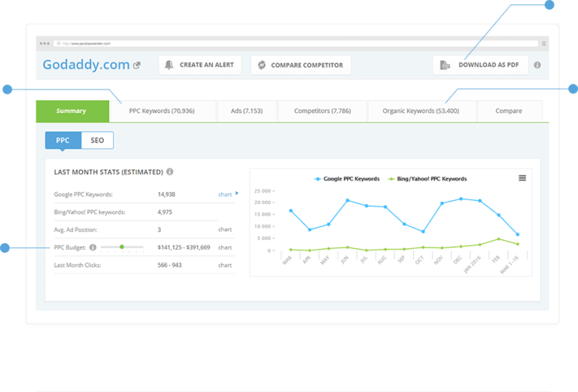Open the Godaddy.com domain link
Screen dimensions: 578x392
pos(86,65)
